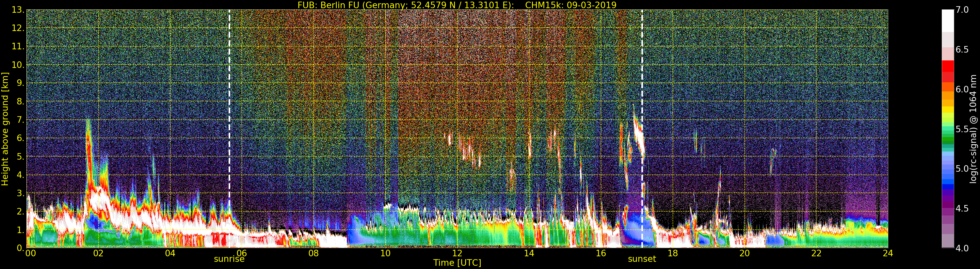Click the Height above ground axis label

(5, 129)
